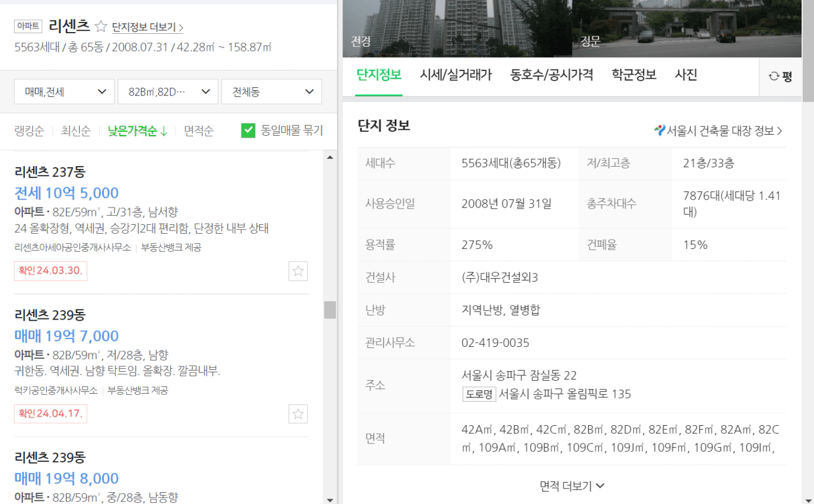Screen dimensions: 814x504
Task: Click the 서울시 건축물 대장 logo icon
Action: 659,130
